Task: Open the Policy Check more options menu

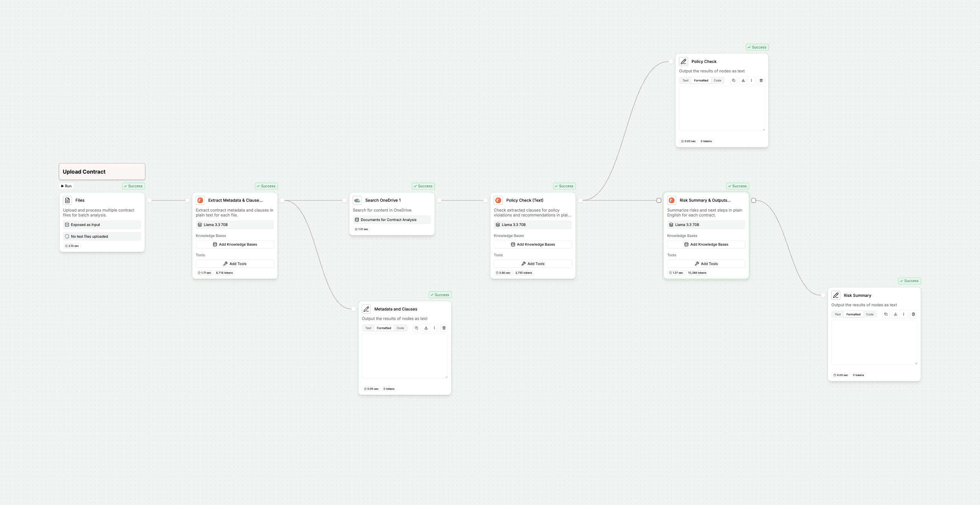Action: tap(751, 81)
